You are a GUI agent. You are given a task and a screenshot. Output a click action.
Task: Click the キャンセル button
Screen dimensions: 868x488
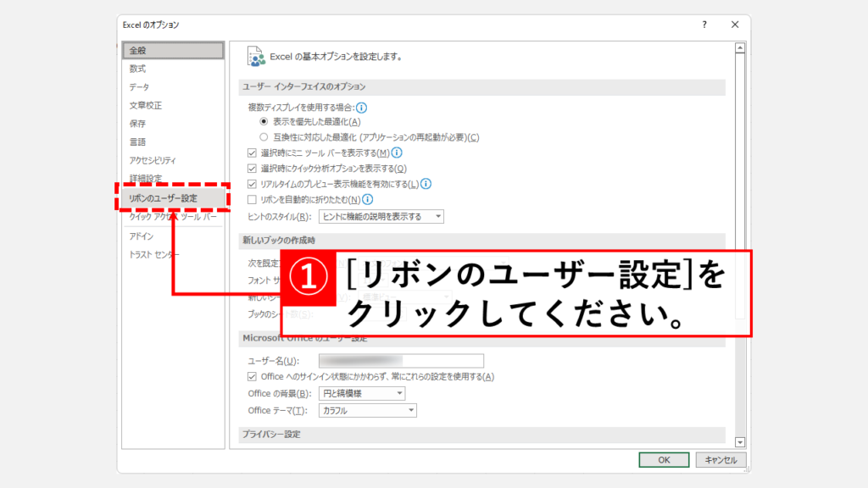point(721,459)
